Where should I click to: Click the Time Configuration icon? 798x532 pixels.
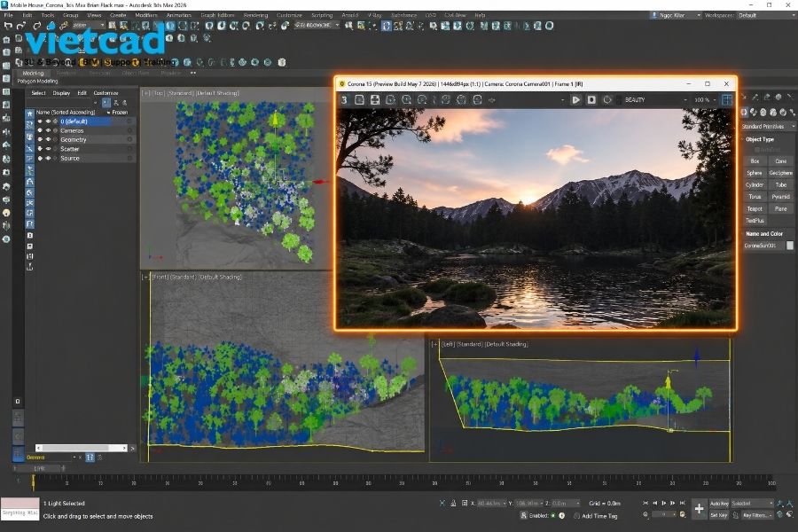tap(683, 514)
